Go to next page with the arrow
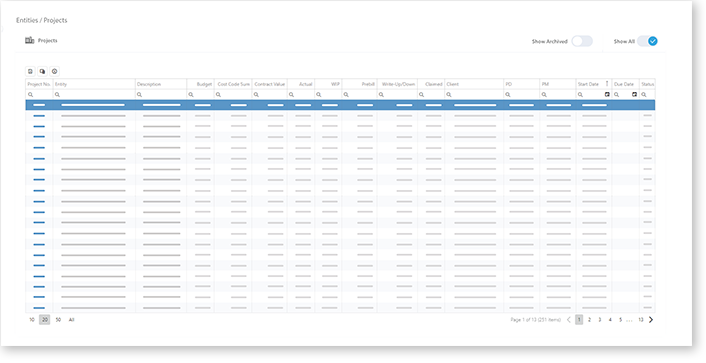The width and height of the screenshot is (706, 363). (651, 320)
